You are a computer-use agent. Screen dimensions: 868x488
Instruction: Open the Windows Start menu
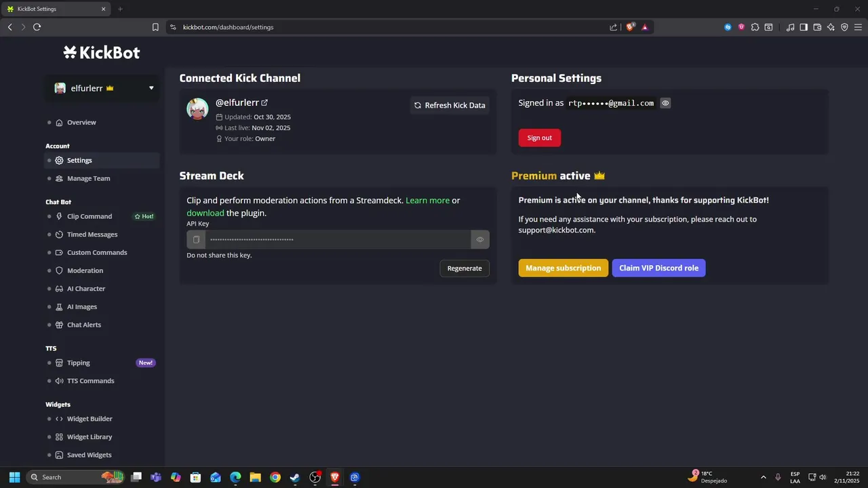(x=14, y=477)
